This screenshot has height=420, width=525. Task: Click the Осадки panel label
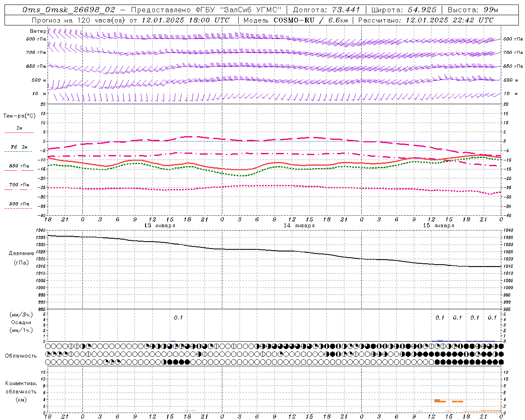point(21,322)
